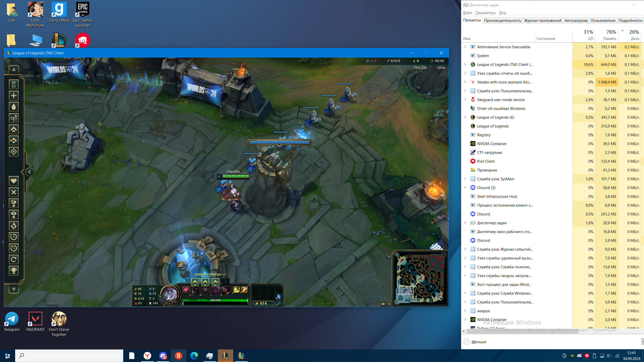This screenshot has height=362, width=644.
Task: Sort processes by ЦП column
Action: coord(584,35)
